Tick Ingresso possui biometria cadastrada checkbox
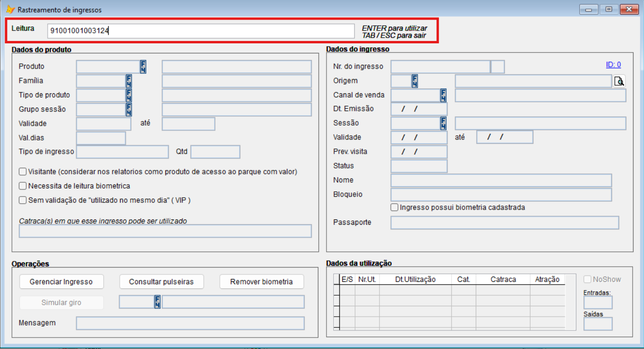644x349 pixels. coord(394,208)
